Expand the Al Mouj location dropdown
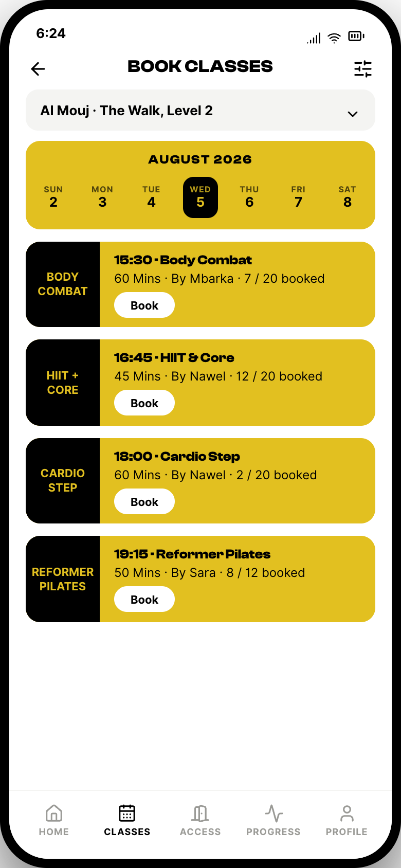This screenshot has width=401, height=868. [x=200, y=110]
